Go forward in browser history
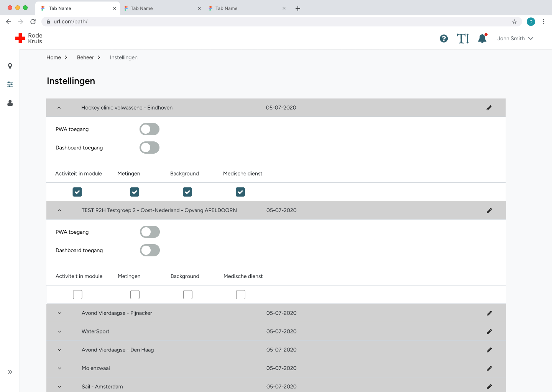 21,21
